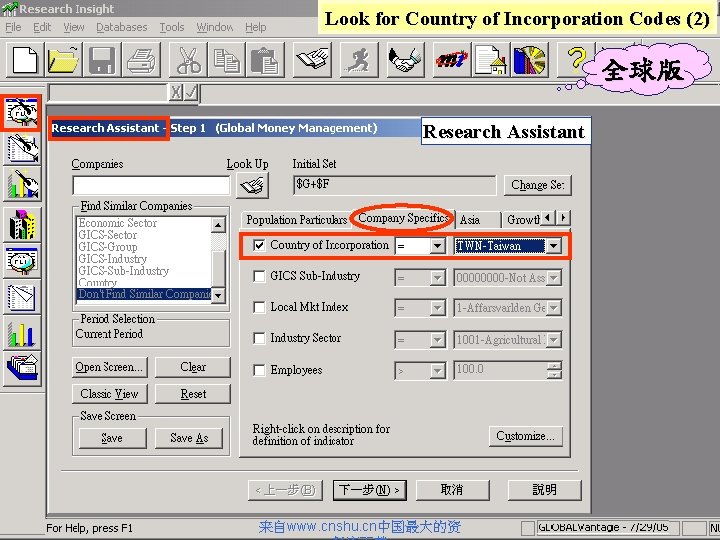Open the Country of Incorporation operator dropdown

[438, 246]
